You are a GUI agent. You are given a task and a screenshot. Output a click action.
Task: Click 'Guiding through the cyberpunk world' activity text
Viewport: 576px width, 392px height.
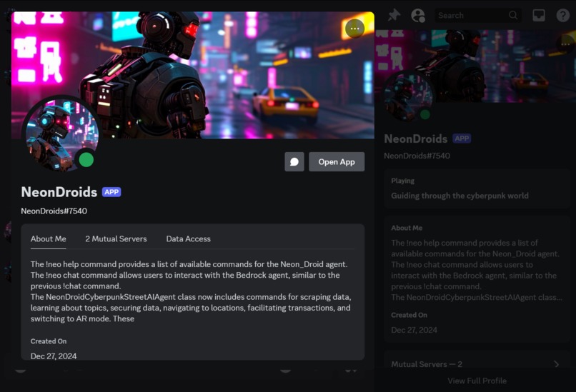click(x=460, y=196)
